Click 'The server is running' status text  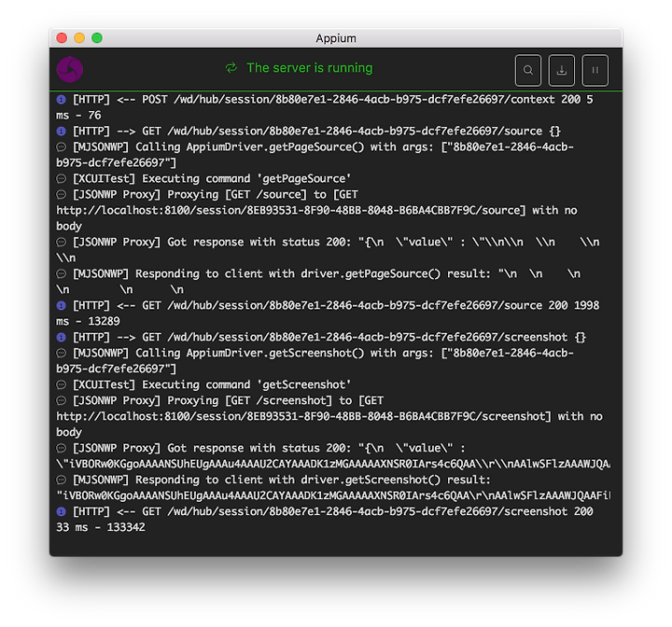[x=310, y=68]
